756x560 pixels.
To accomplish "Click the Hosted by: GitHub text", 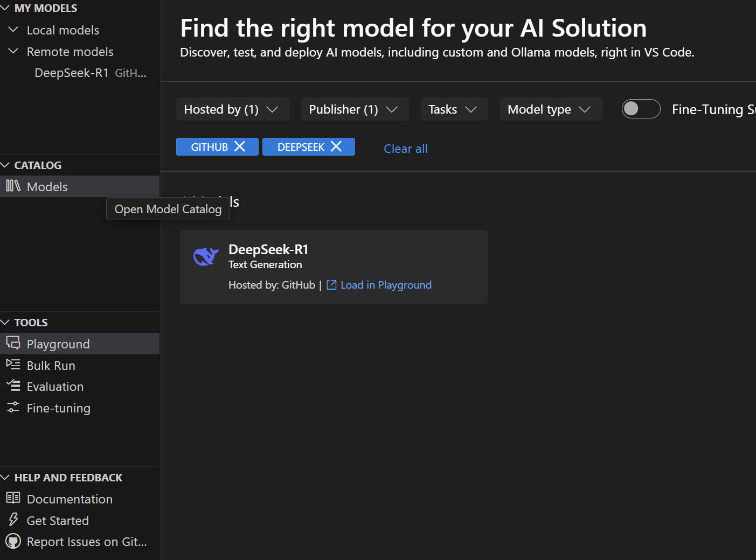I will point(272,285).
